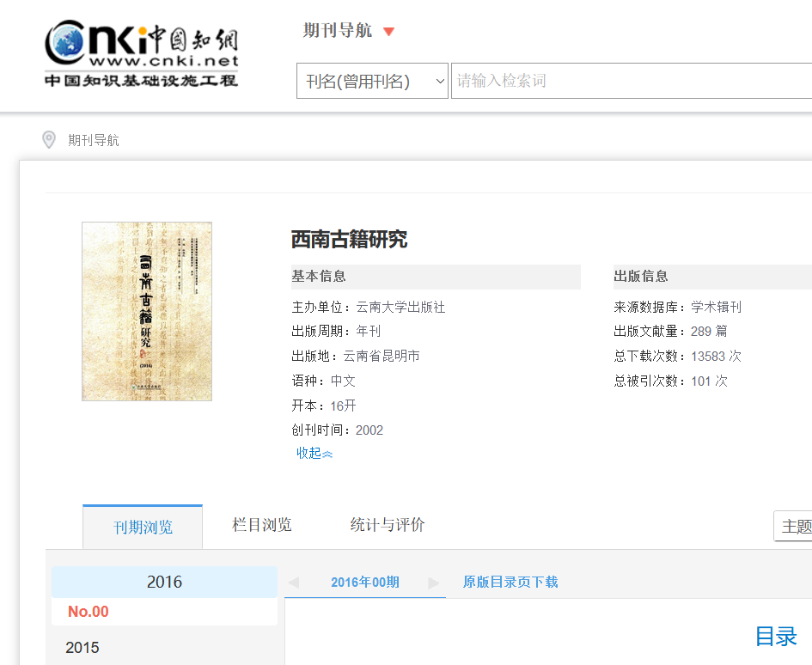Select year 2016 in the sidebar
The image size is (812, 665).
[164, 582]
